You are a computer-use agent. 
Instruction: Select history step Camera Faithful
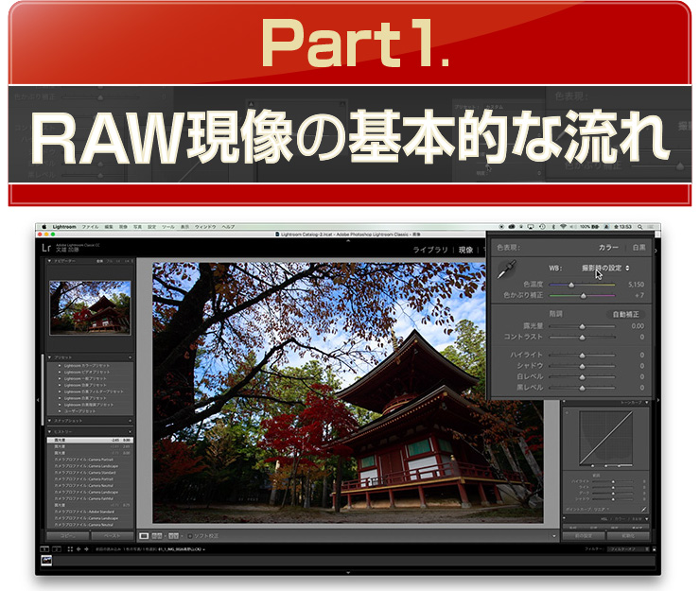90,498
